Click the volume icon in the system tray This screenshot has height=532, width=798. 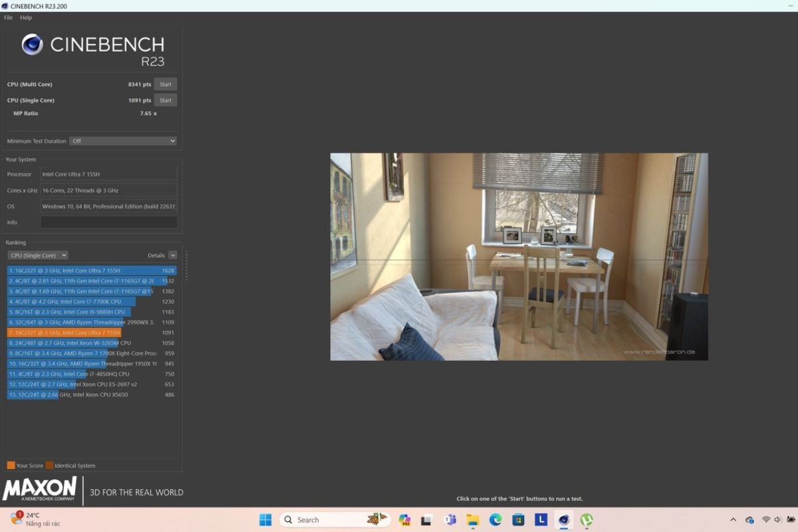point(777,519)
